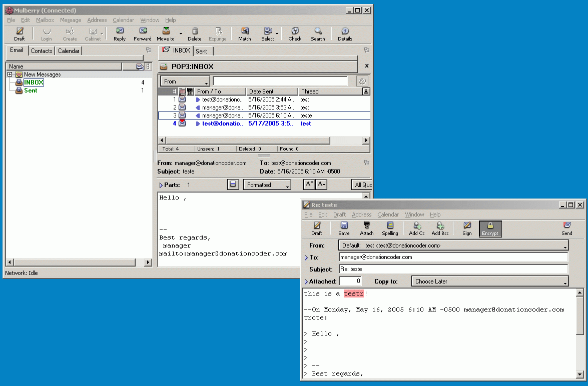Viewport: 588px width, 386px height.
Task: Check for new mail
Action: click(x=295, y=33)
